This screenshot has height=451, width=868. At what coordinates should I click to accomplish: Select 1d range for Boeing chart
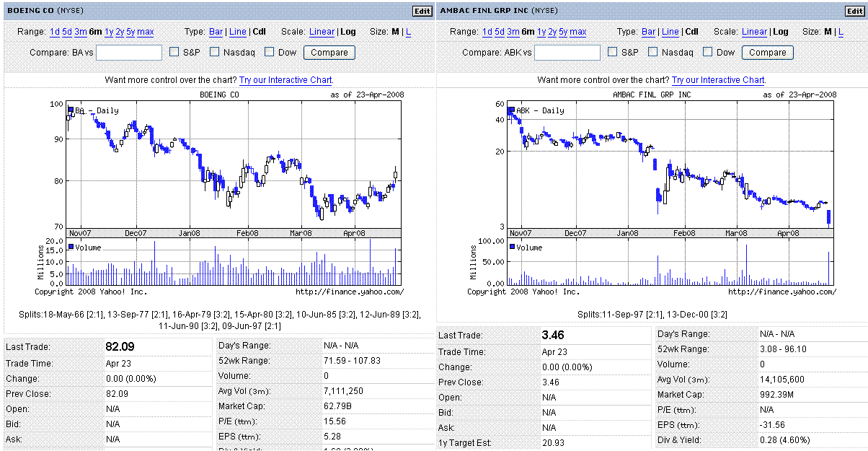click(x=55, y=32)
